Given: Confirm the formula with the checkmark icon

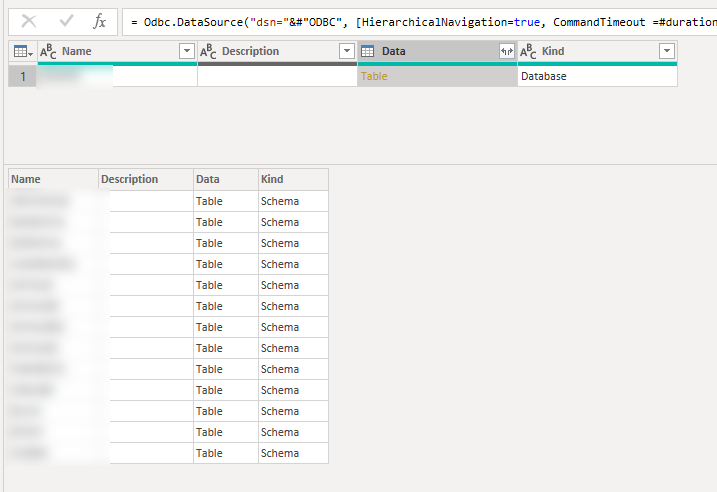Looking at the screenshot, I should click(66, 21).
